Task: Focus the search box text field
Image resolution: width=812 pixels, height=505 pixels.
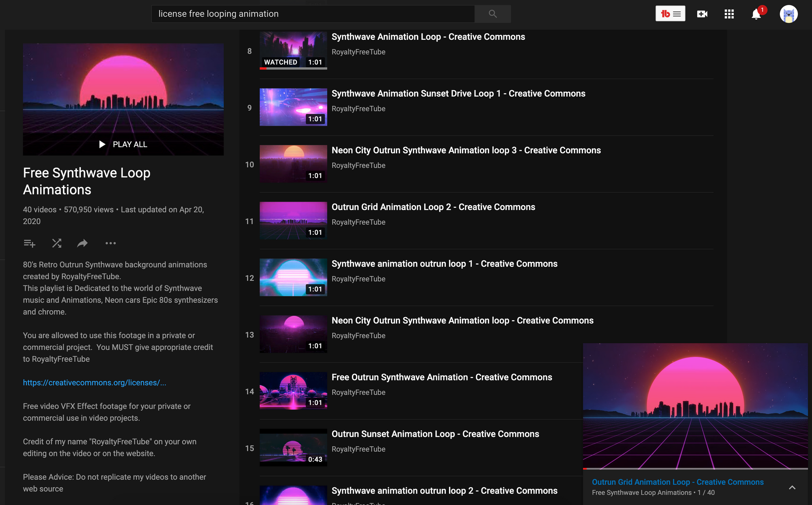Action: click(313, 14)
